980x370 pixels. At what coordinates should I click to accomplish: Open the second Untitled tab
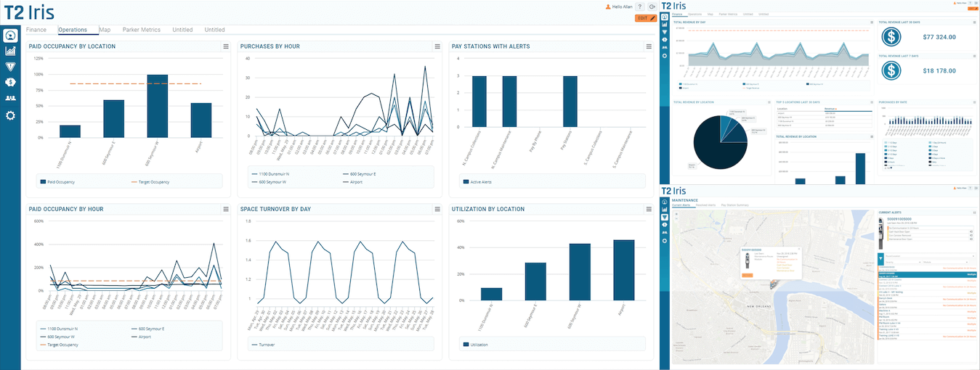pyautogui.click(x=214, y=30)
